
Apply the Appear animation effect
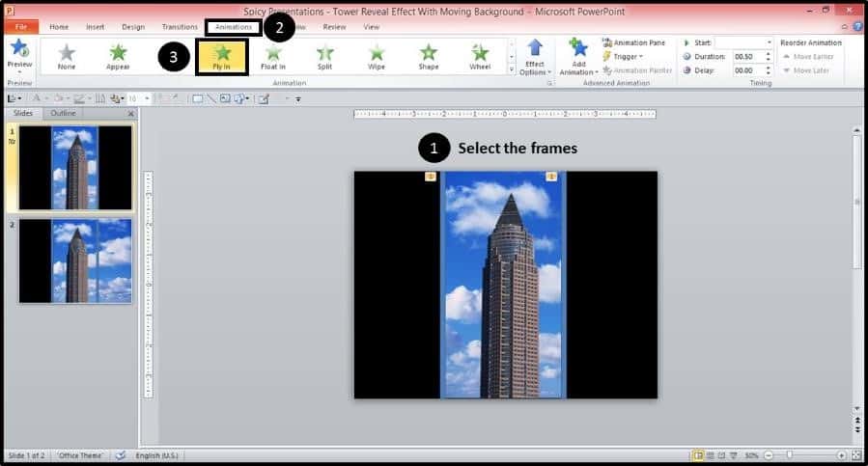click(x=118, y=57)
